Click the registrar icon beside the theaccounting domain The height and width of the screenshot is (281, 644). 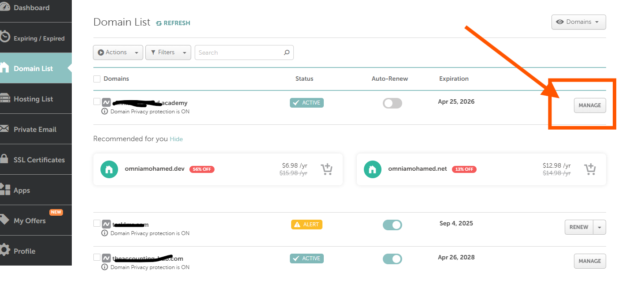(106, 258)
